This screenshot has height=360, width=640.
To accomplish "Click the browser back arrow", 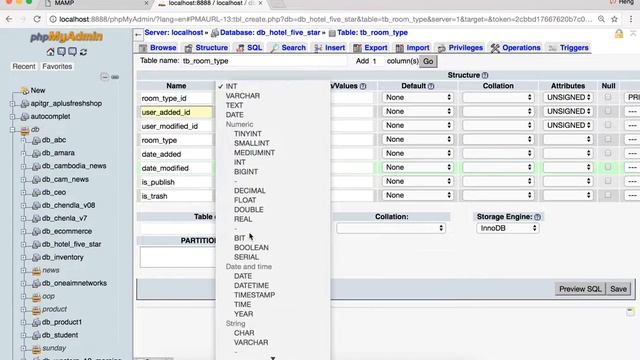I will [9, 19].
